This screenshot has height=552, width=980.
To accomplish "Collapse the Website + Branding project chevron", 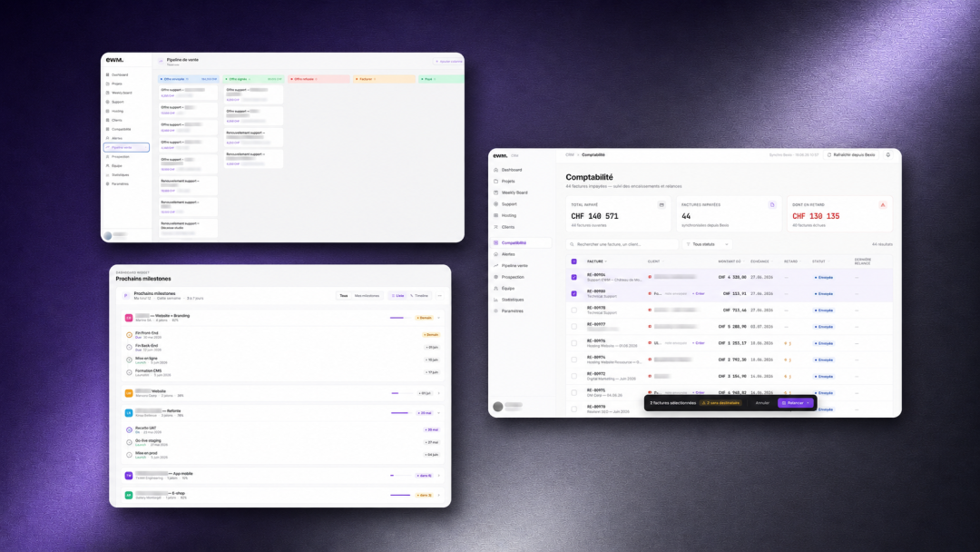I will point(439,318).
